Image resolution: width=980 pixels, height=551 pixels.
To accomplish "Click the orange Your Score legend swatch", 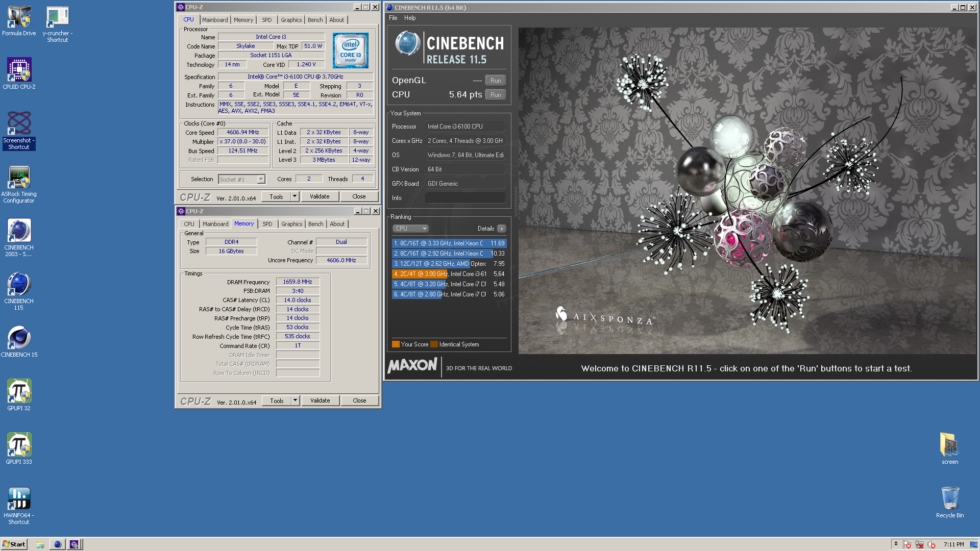I will [x=396, y=344].
